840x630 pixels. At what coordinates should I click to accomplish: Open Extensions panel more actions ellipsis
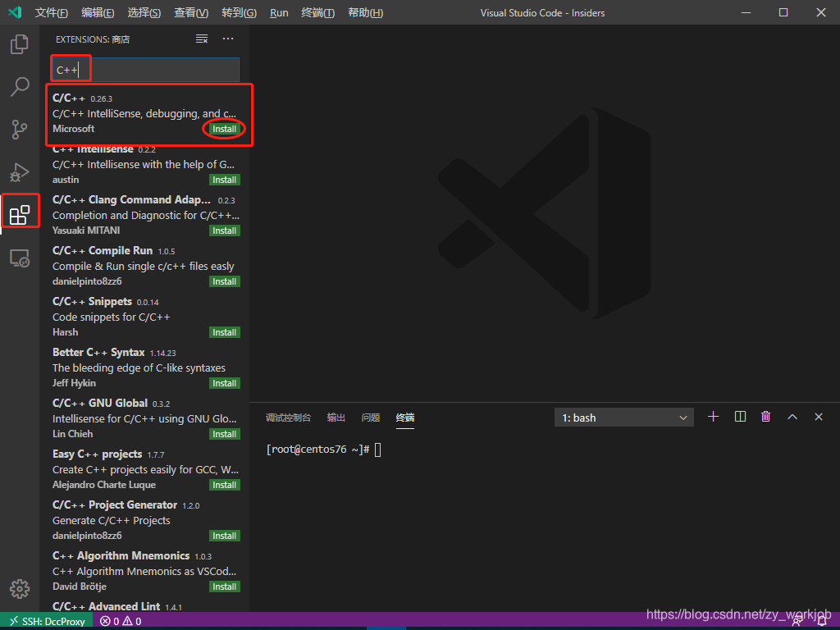click(x=228, y=39)
